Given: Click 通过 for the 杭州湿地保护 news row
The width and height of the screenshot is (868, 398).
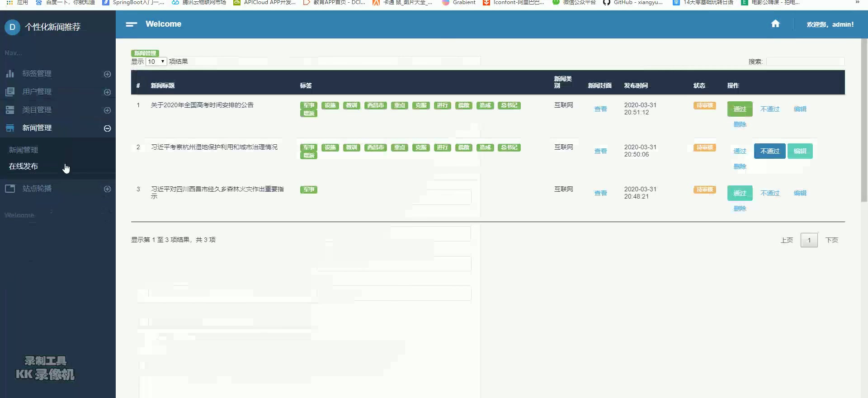Looking at the screenshot, I should coord(740,151).
